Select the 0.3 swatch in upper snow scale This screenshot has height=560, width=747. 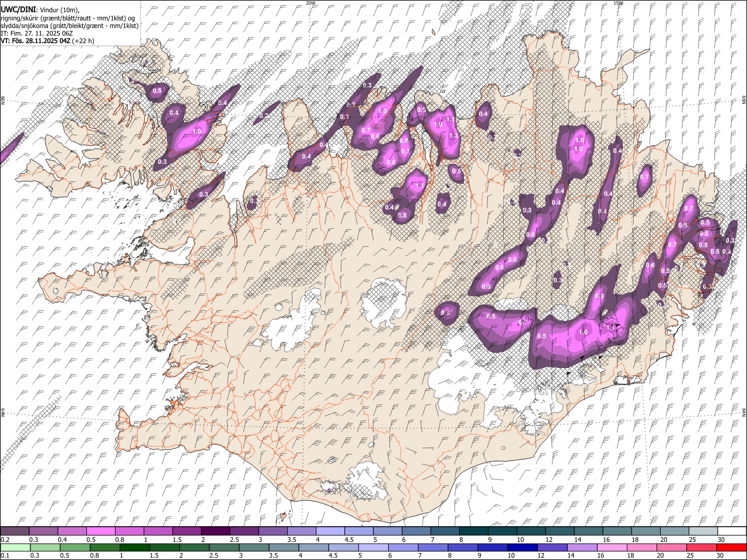43,531
